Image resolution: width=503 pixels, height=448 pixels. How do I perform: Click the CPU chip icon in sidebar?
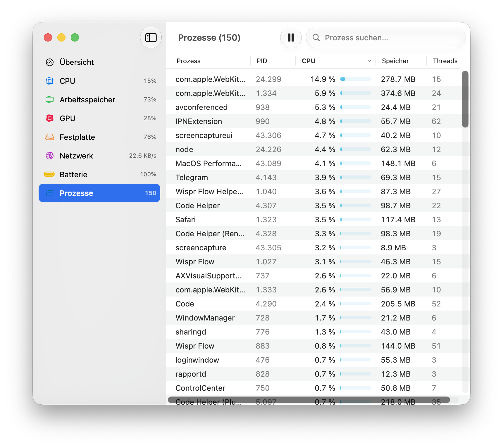(50, 81)
